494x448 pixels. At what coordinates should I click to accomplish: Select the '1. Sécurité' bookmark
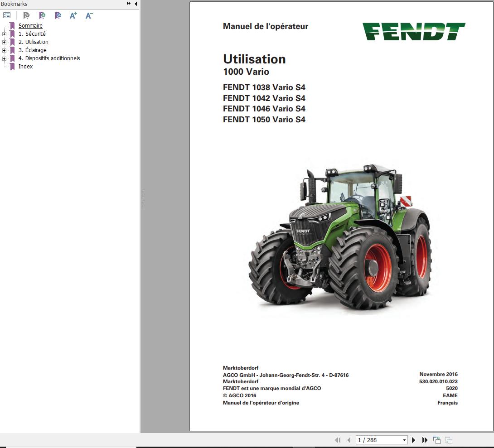tap(32, 34)
